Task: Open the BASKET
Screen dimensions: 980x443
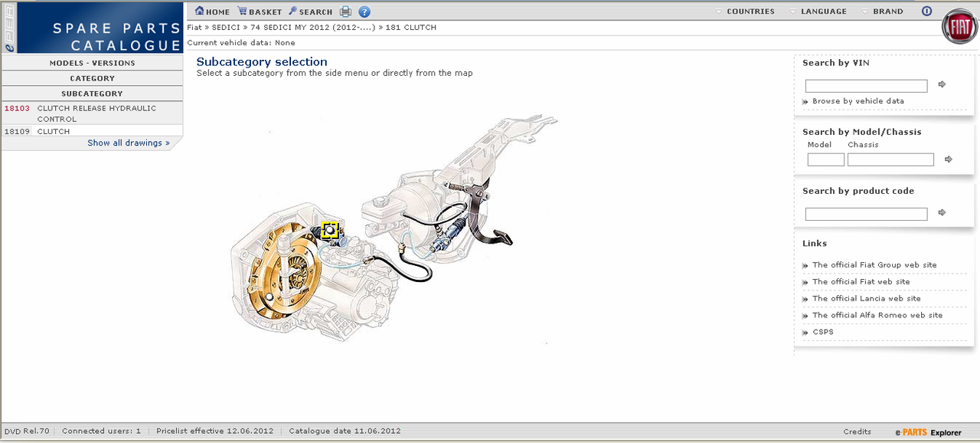Action: [260, 11]
